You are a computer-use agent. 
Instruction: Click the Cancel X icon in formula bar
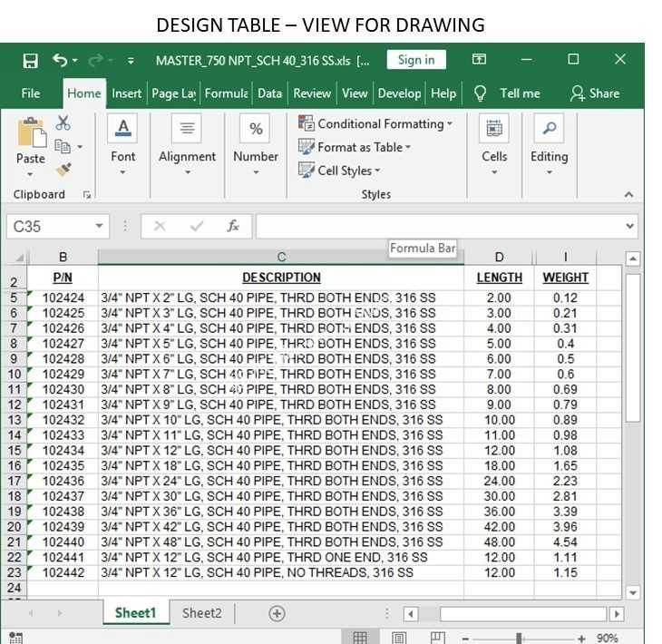click(x=160, y=226)
